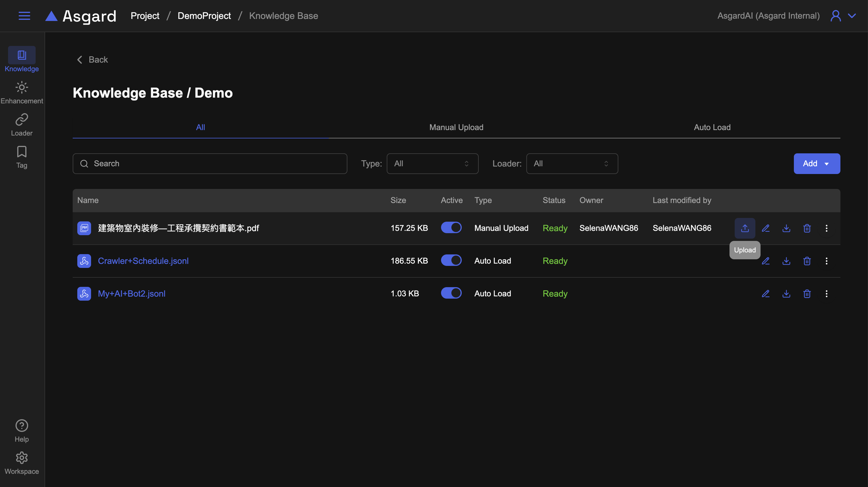Go to the Loader sidebar icon
This screenshot has width=868, height=487.
(22, 125)
